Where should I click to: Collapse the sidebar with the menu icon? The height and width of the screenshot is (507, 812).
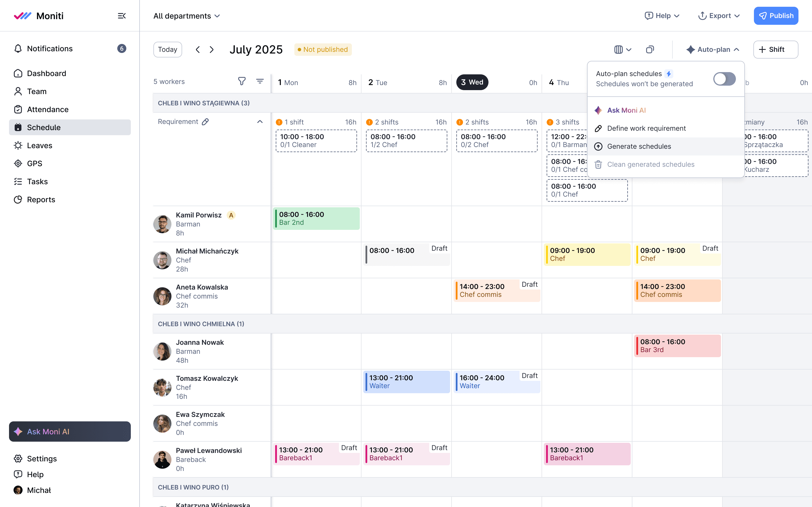(122, 16)
